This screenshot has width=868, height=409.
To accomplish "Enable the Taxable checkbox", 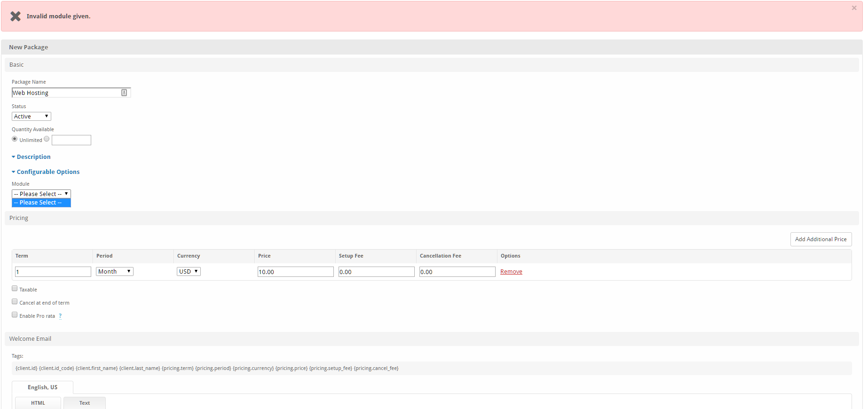I will pos(15,289).
